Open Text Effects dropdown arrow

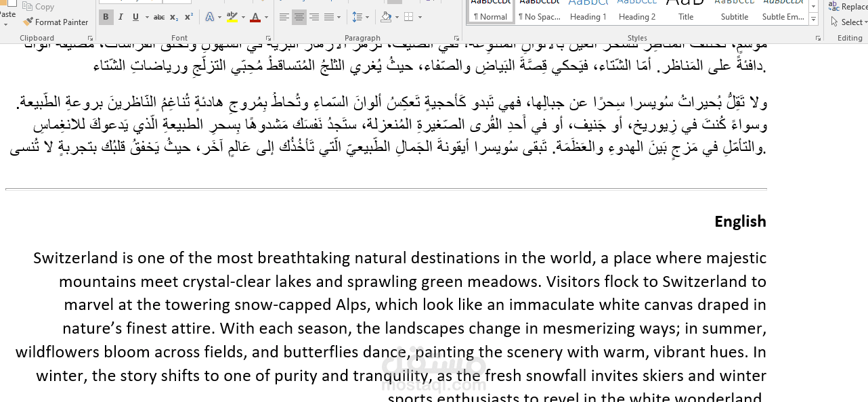point(219,17)
